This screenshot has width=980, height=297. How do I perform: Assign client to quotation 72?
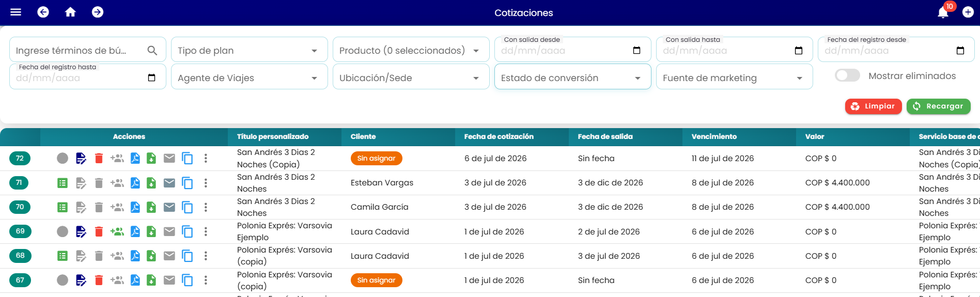(117, 158)
